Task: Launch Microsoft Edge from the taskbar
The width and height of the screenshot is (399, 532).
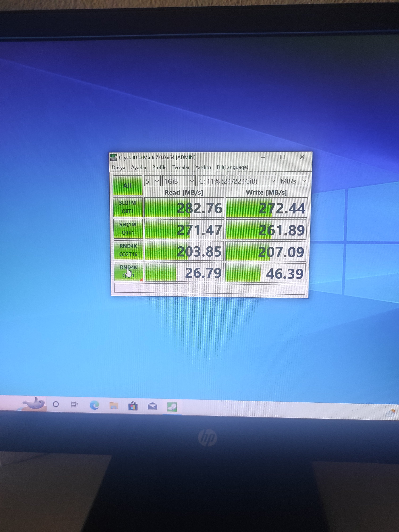Action: click(x=94, y=406)
